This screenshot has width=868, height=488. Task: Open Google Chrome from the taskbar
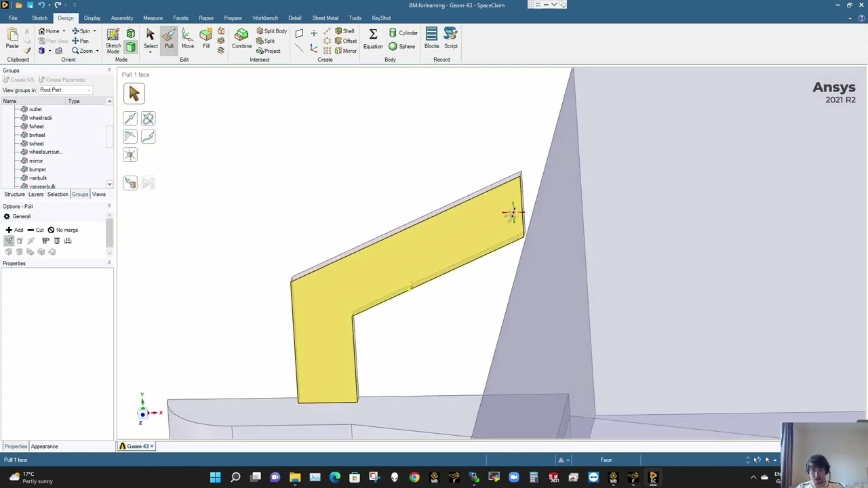coord(414,477)
